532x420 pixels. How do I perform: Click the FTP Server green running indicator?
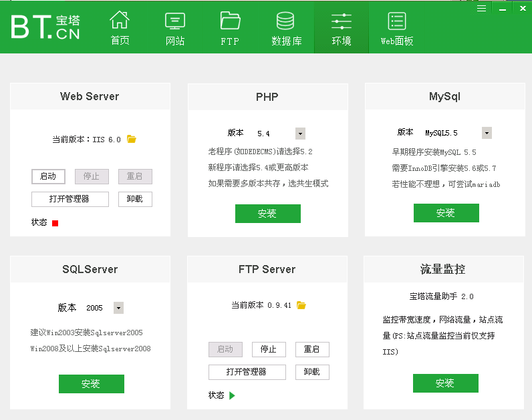[232, 395]
